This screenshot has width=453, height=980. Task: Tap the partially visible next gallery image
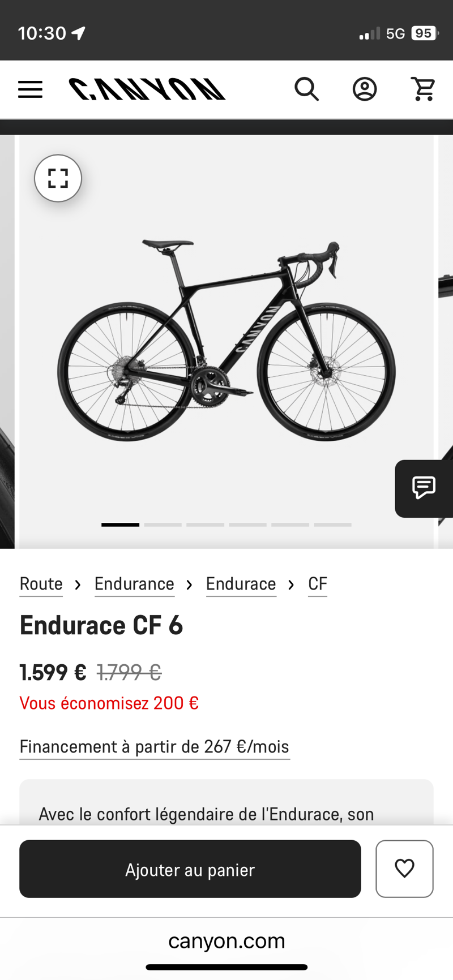coord(445,339)
